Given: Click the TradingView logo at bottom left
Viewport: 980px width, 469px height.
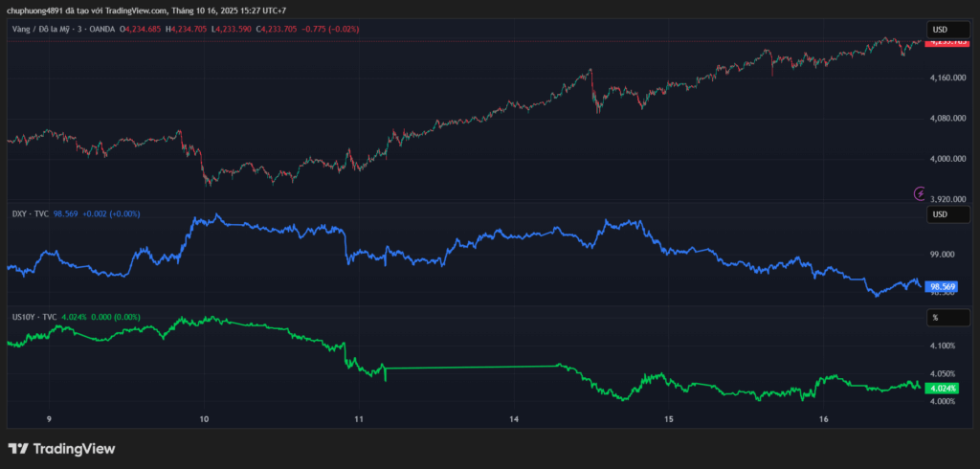Looking at the screenshot, I should click(61, 448).
